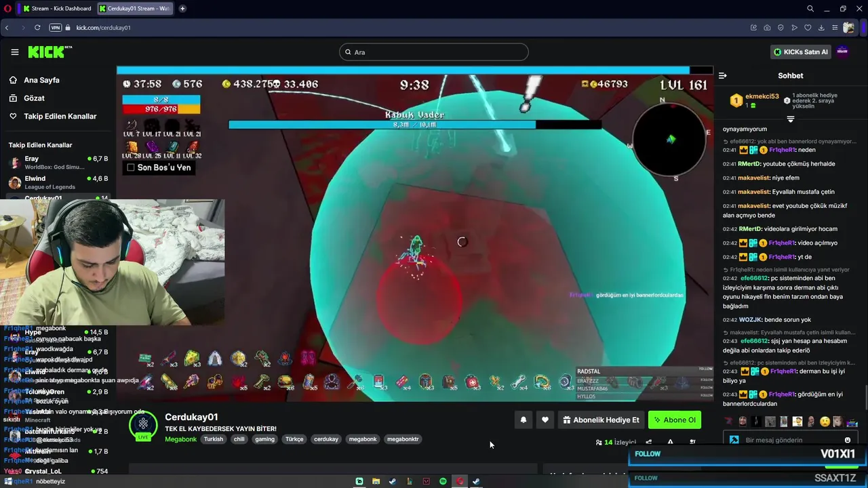Viewport: 868px width, 488px height.
Task: Click the green Abone Ol button
Action: click(675, 420)
